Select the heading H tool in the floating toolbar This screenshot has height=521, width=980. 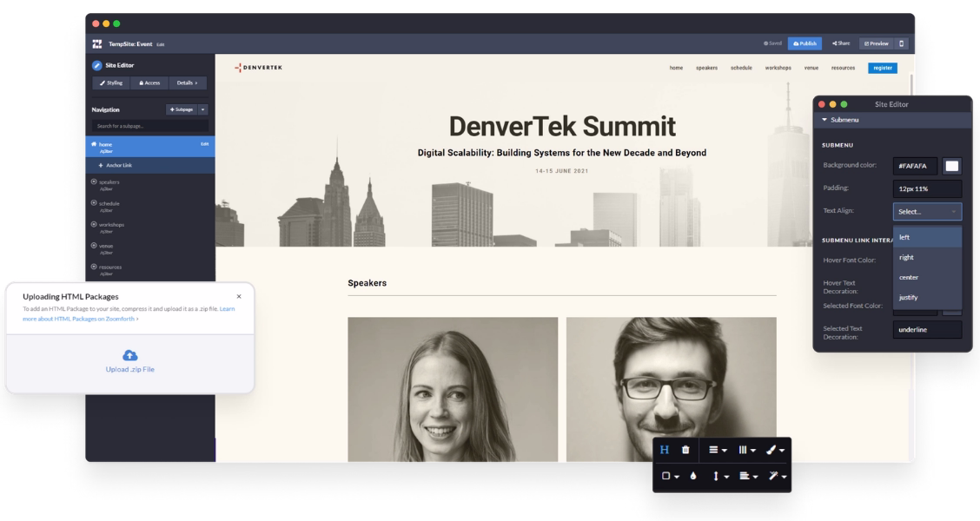[665, 450]
